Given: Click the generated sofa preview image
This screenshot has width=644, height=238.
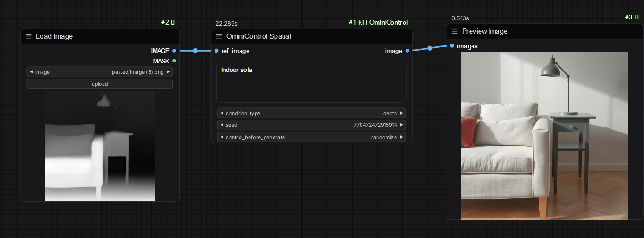Looking at the screenshot, I should (x=544, y=135).
